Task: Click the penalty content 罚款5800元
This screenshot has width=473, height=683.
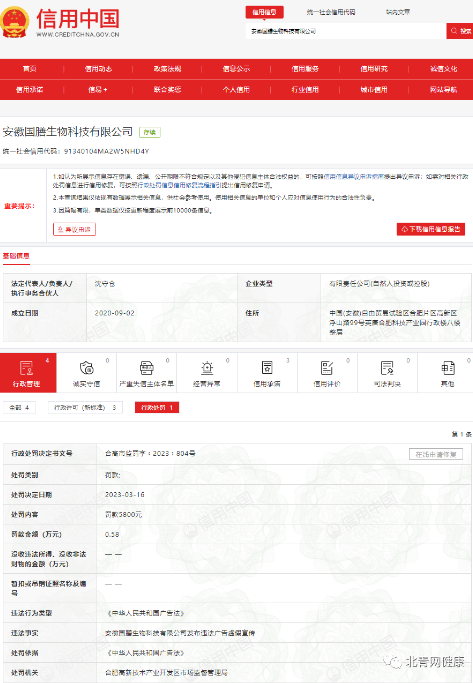Action: 123,514
